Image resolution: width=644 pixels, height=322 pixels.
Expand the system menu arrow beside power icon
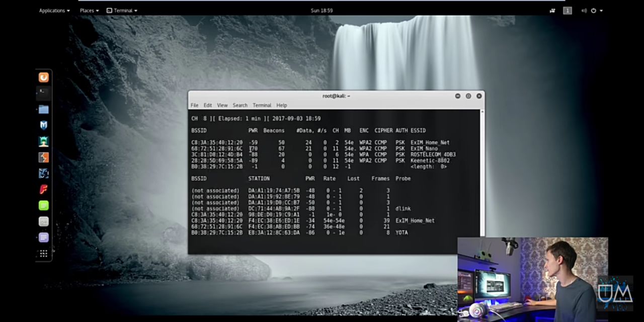tap(601, 11)
